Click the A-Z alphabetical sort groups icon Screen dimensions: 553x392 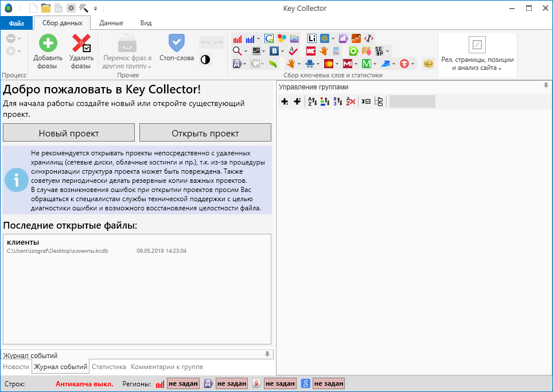tap(312, 102)
